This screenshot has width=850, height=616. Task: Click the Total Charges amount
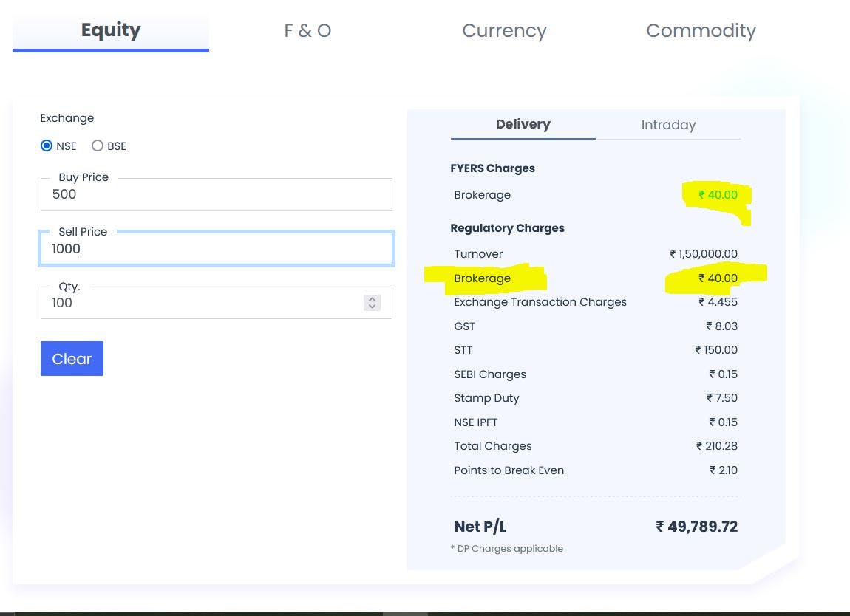pos(716,446)
